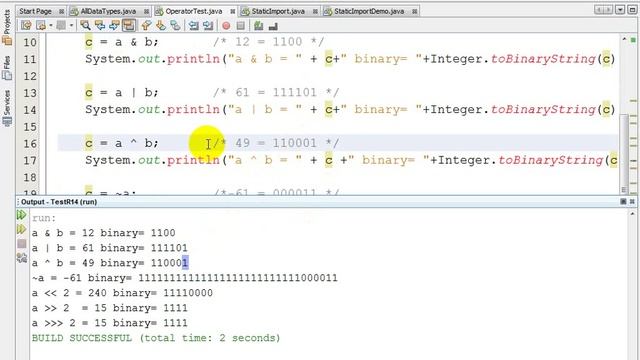Click the Re-run green arrows icon in Output
Viewport: 640px width, 360px height.
pos(22,215)
